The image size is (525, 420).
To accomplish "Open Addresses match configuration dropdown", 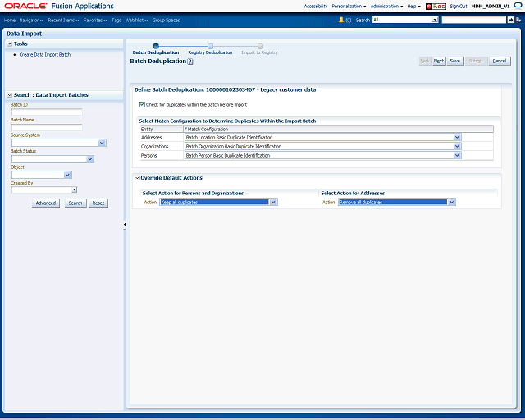I will click(457, 137).
